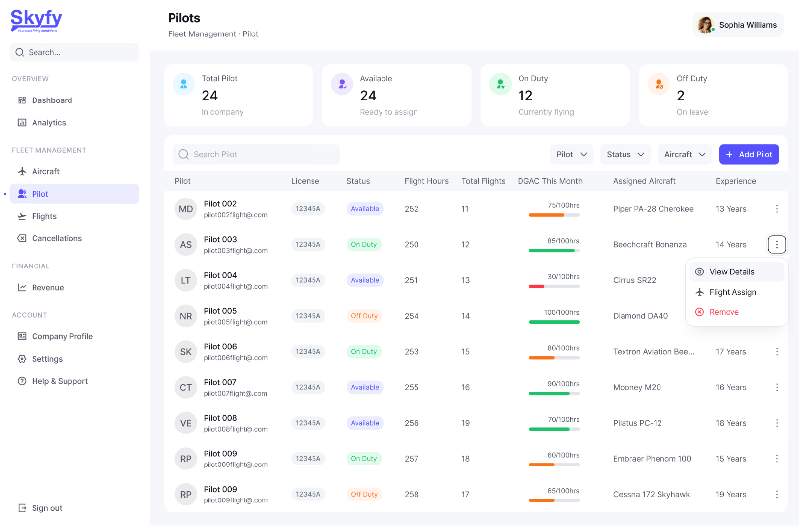Image resolution: width=799 pixels, height=532 pixels.
Task: Click the Pilatus PC-12 aircraft cell
Action: pos(637,423)
